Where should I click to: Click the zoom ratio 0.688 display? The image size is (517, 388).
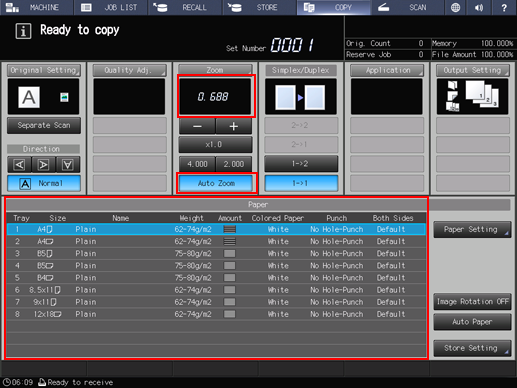point(215,97)
